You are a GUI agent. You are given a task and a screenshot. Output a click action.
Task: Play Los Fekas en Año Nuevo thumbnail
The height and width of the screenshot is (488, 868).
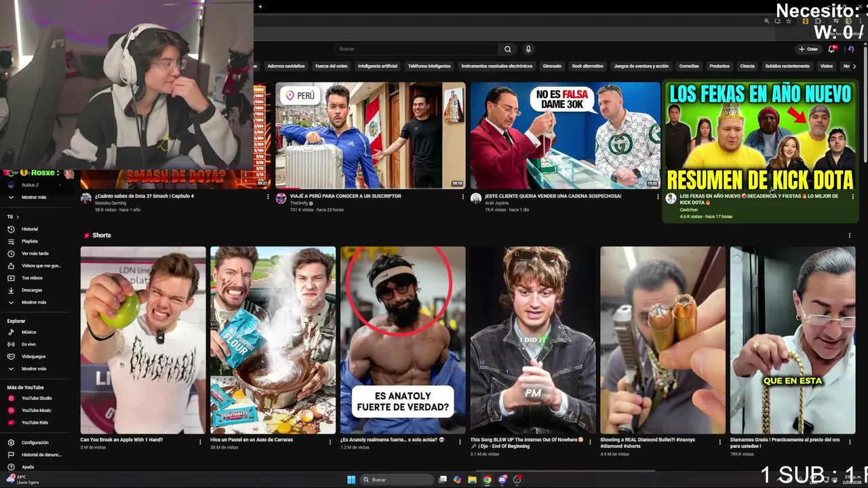click(x=760, y=136)
